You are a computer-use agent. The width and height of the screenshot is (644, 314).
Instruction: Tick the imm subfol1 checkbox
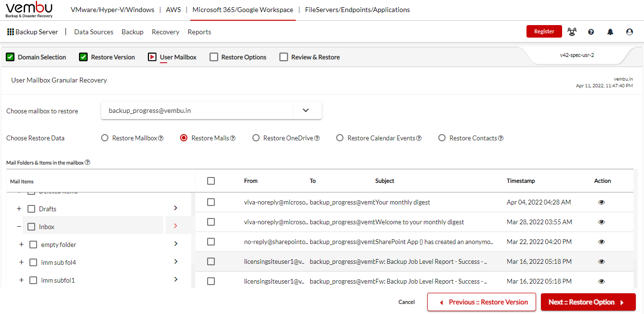pos(33,280)
